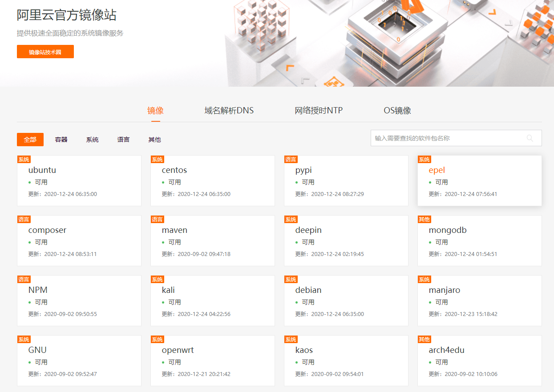
Task: Open the NPM mirror card
Action: tap(79, 301)
